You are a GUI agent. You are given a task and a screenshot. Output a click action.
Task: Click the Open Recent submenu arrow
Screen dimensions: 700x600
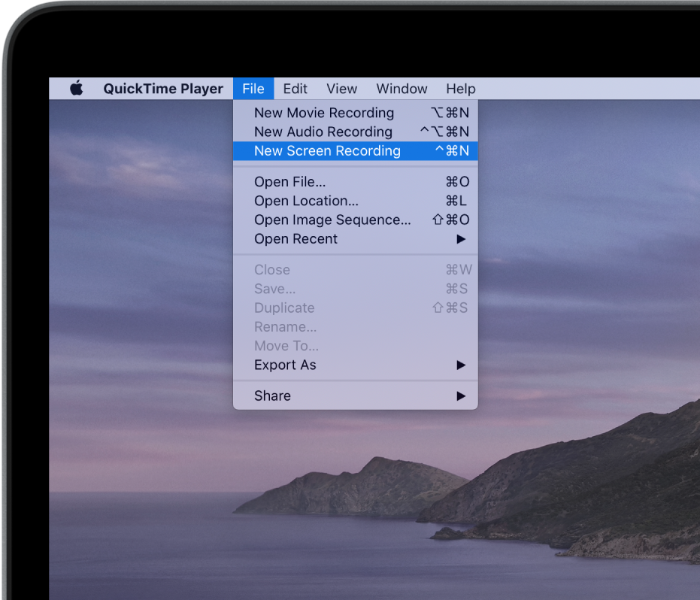click(461, 239)
